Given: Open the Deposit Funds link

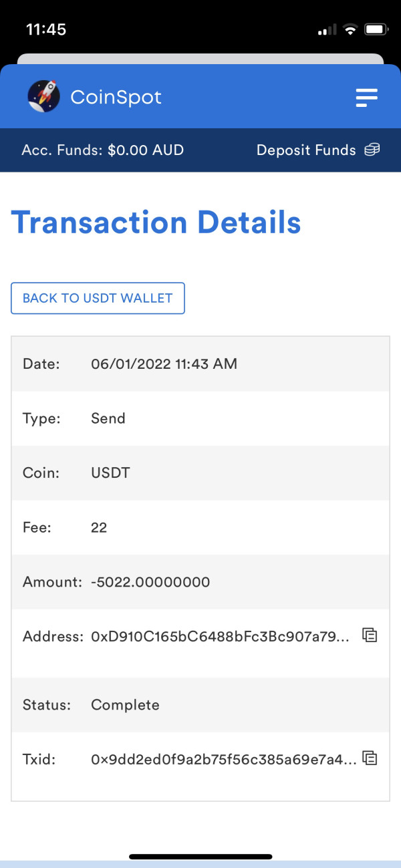Looking at the screenshot, I should (x=306, y=150).
